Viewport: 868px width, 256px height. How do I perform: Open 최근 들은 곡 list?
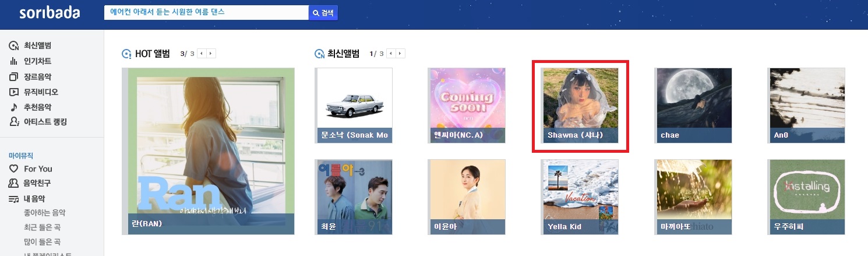click(43, 227)
